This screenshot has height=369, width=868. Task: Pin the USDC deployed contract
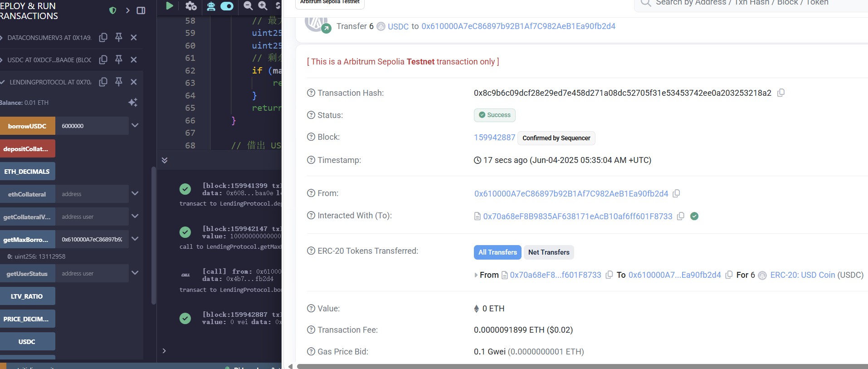(119, 59)
